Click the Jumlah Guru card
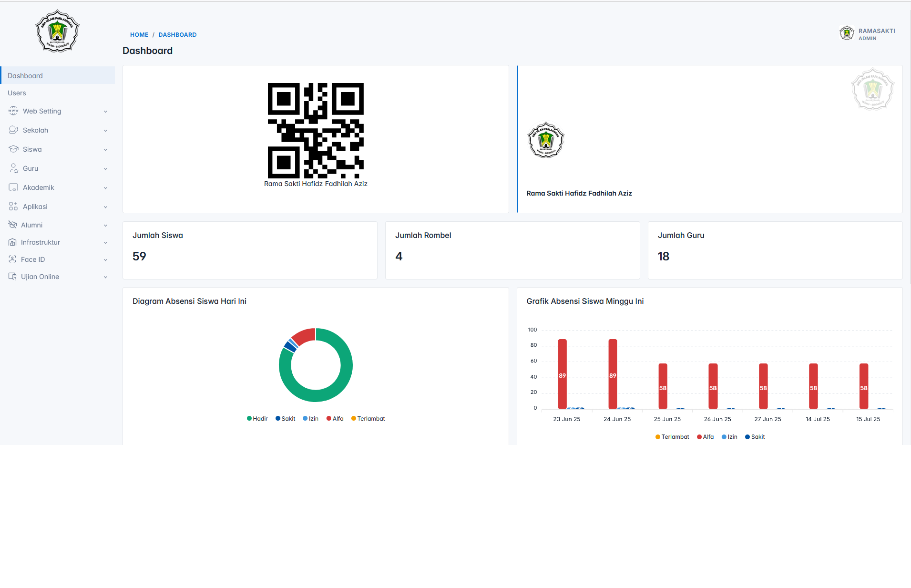The height and width of the screenshot is (588, 911). click(775, 250)
